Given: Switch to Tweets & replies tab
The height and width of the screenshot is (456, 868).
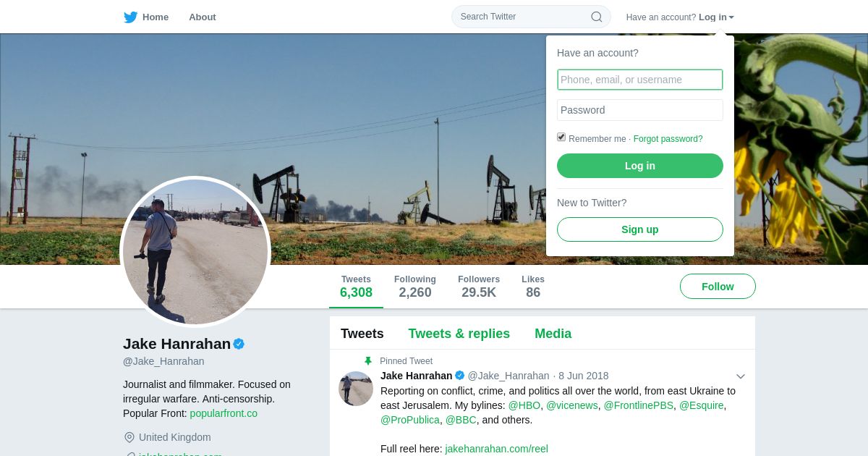Looking at the screenshot, I should coord(459,334).
